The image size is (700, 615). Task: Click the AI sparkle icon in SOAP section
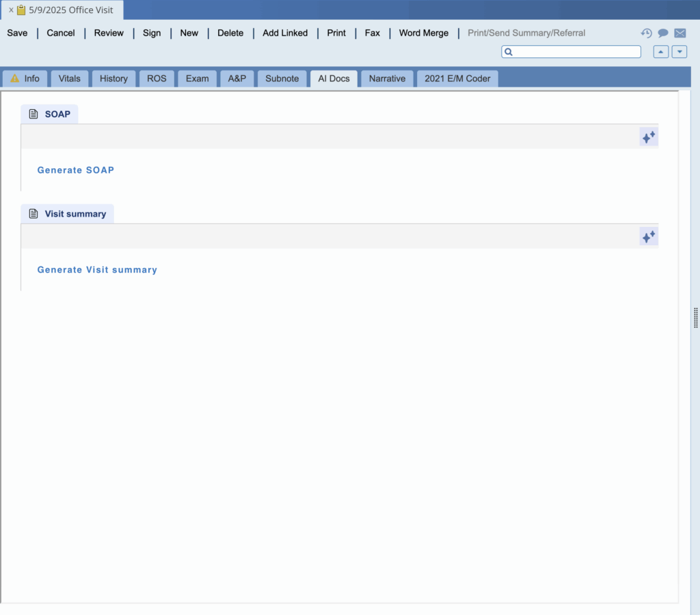(x=648, y=137)
